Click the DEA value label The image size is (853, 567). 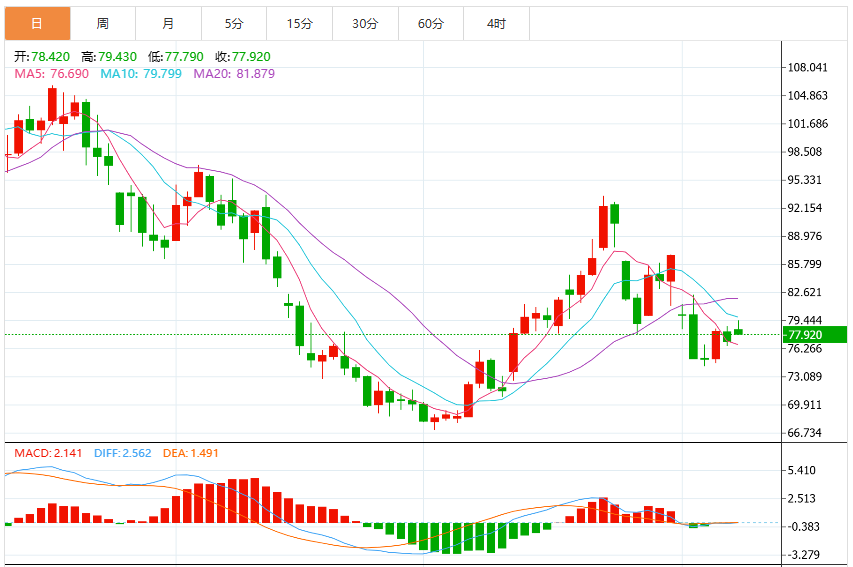coord(190,453)
